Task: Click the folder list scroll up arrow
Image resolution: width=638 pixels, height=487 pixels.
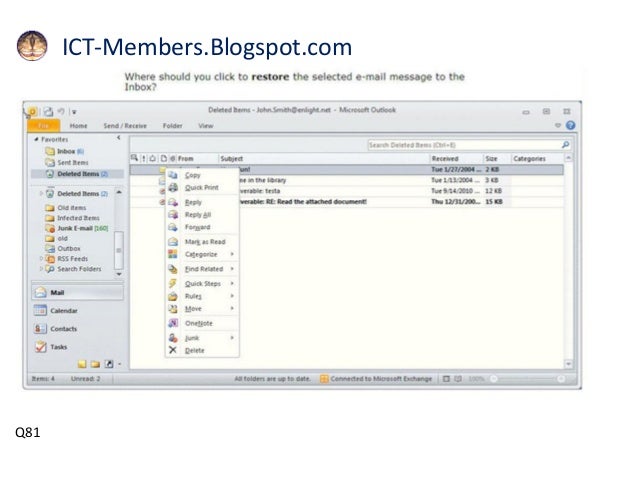Action: click(119, 192)
